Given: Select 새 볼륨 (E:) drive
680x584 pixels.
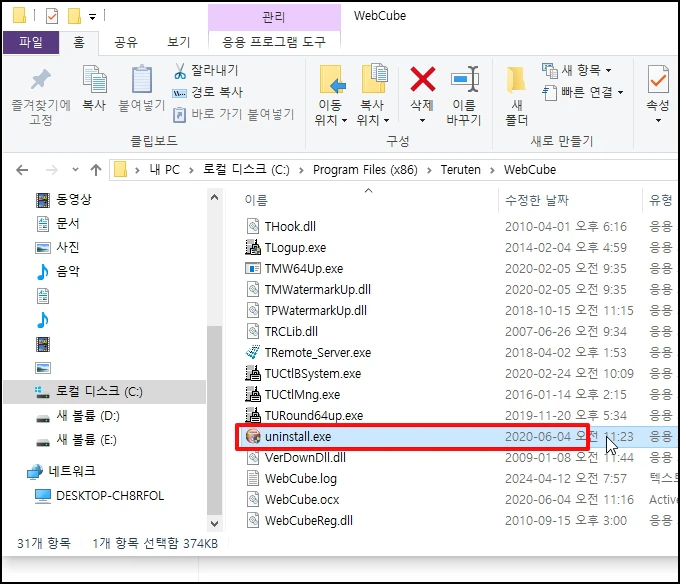Looking at the screenshot, I should [77, 440].
